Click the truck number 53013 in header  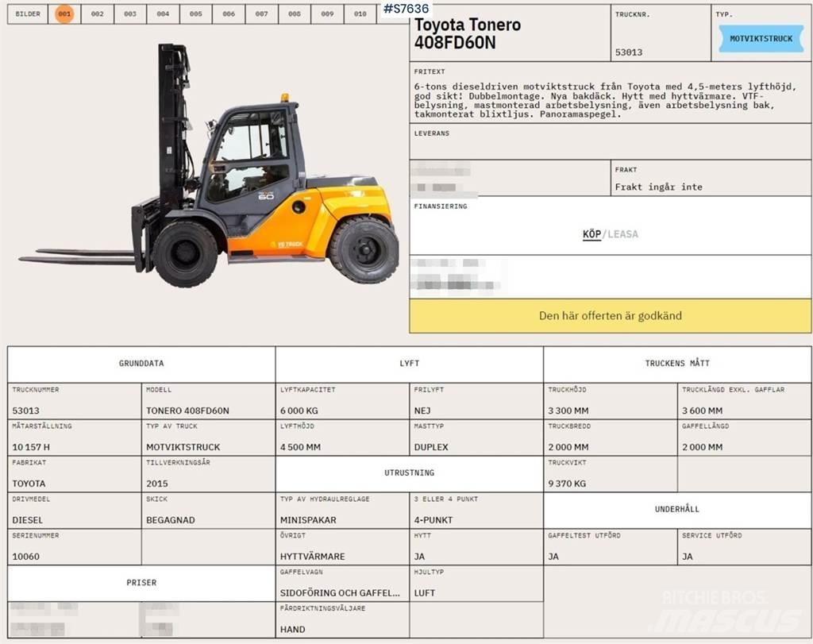pos(629,52)
